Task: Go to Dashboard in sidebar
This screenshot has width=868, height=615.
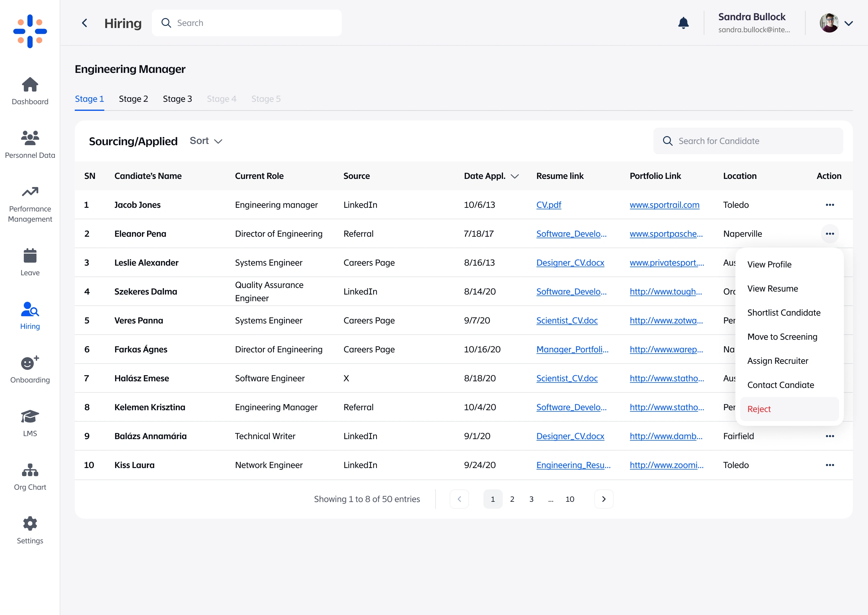Action: tap(30, 91)
